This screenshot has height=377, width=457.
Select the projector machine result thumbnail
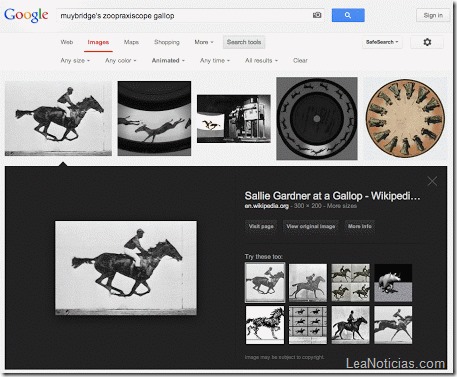click(x=234, y=119)
